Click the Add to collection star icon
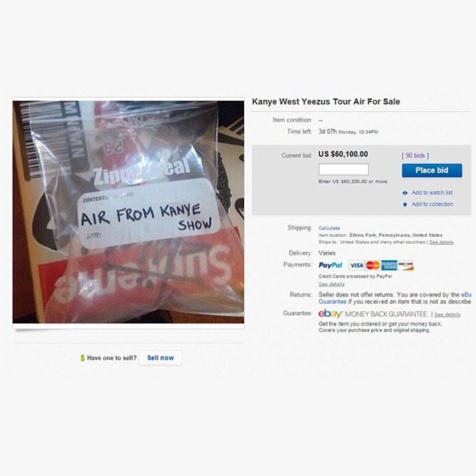The image size is (476, 476). point(405,204)
